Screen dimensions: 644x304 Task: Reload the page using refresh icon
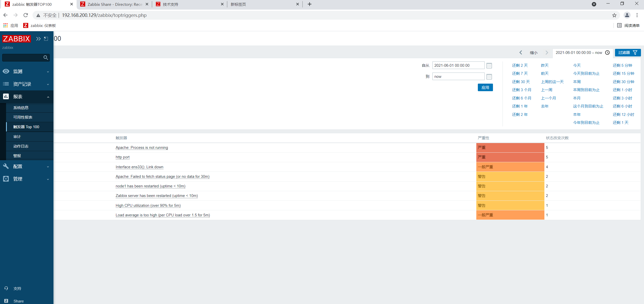[x=26, y=15]
